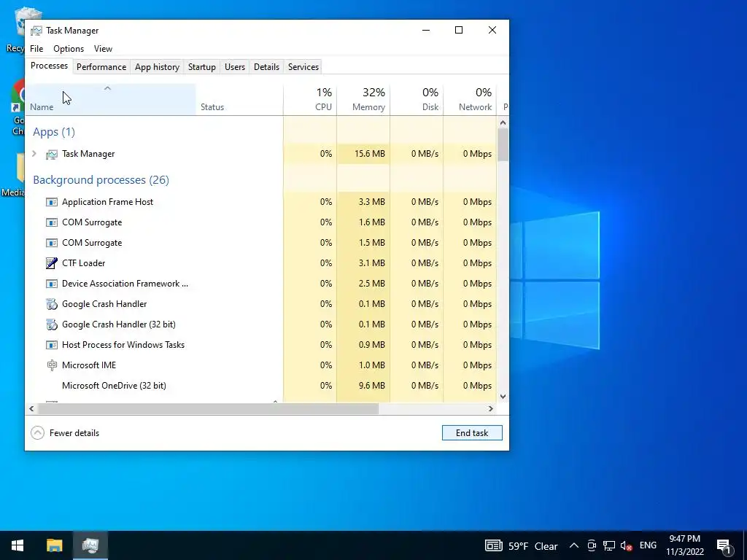
Task: Open the File menu
Action: pos(36,49)
